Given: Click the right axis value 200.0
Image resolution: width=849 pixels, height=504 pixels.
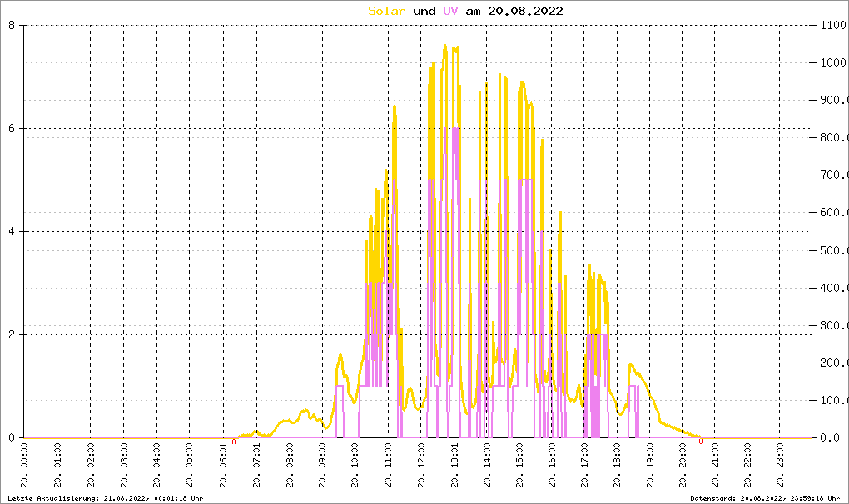Looking at the screenshot, I should [834, 363].
